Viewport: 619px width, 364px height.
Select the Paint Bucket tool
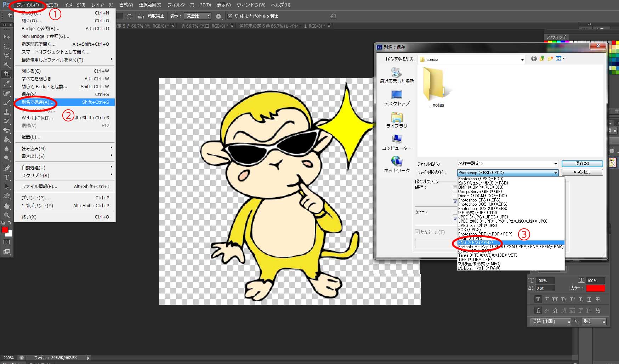pyautogui.click(x=7, y=140)
